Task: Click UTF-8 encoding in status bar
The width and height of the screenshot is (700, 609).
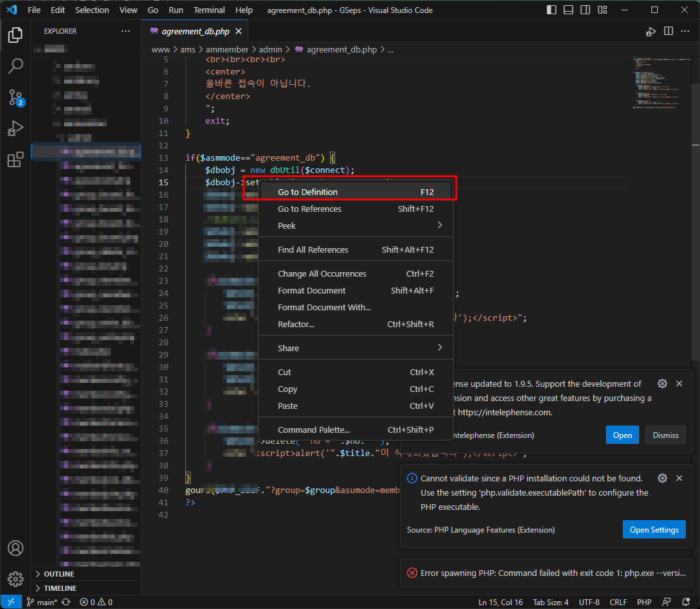Action: click(589, 603)
